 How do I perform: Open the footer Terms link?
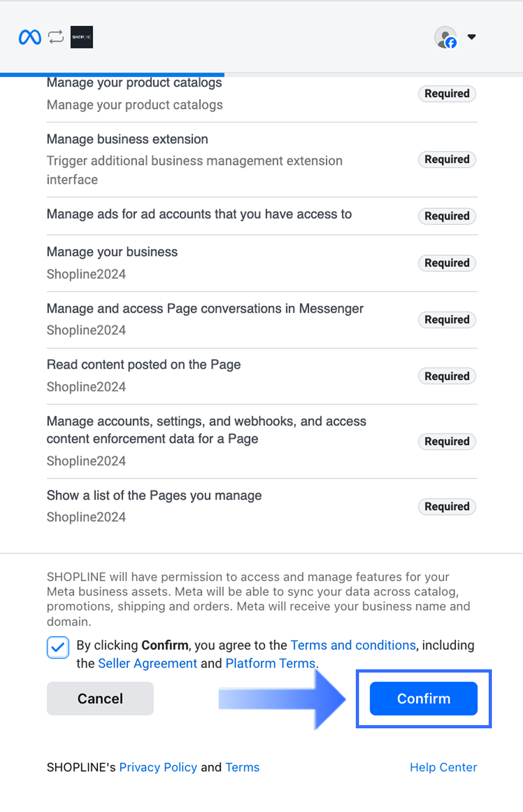[x=242, y=767]
